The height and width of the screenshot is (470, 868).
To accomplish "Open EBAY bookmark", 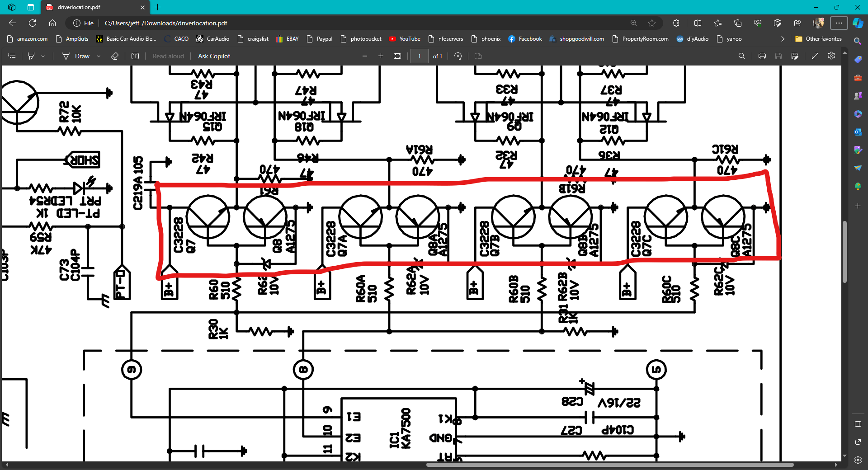I will coord(288,39).
